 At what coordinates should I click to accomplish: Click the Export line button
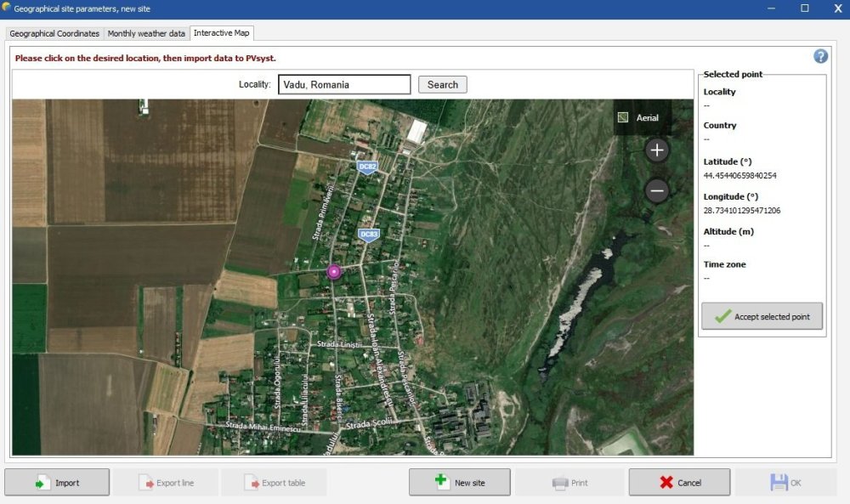click(x=166, y=483)
